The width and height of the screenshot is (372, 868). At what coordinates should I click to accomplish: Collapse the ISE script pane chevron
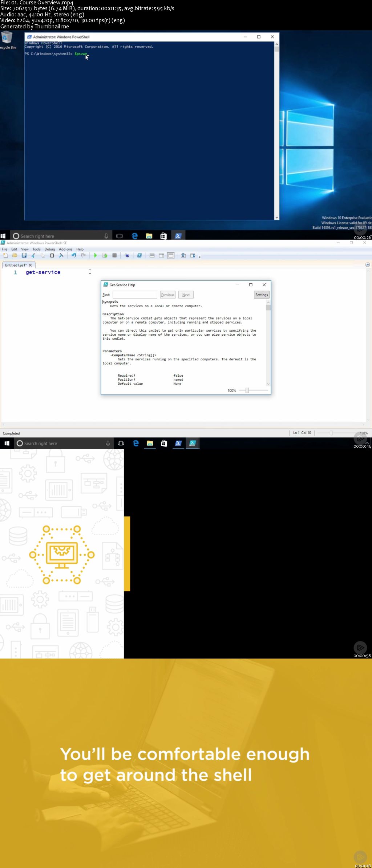[x=367, y=265]
